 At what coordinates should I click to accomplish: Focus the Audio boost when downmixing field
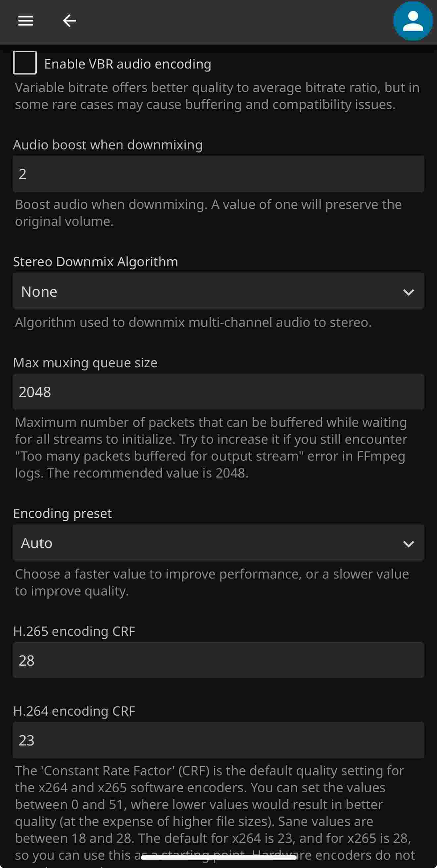click(218, 174)
